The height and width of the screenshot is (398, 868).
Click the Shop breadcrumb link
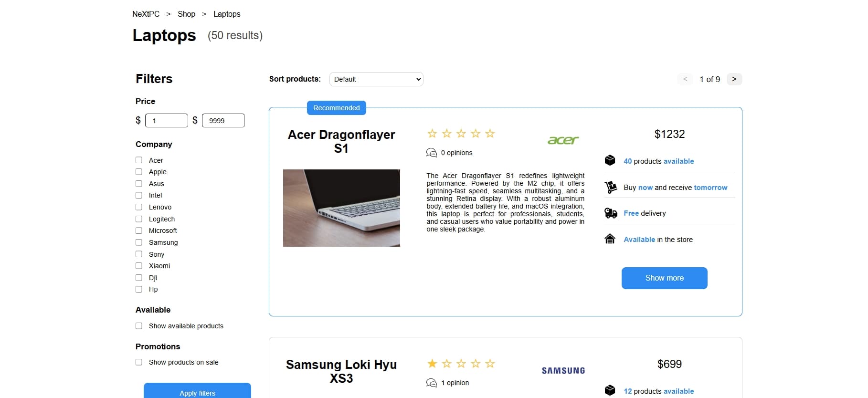187,14
